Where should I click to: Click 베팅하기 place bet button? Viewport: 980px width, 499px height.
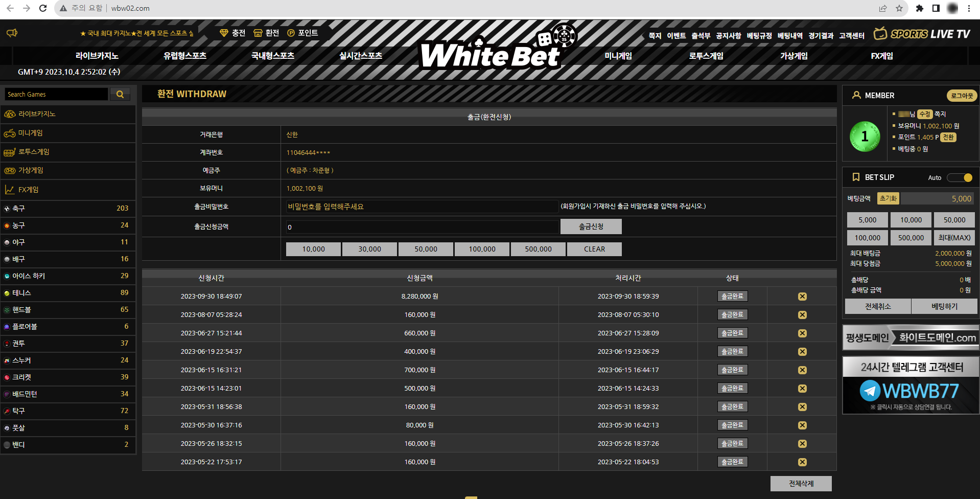pos(944,306)
